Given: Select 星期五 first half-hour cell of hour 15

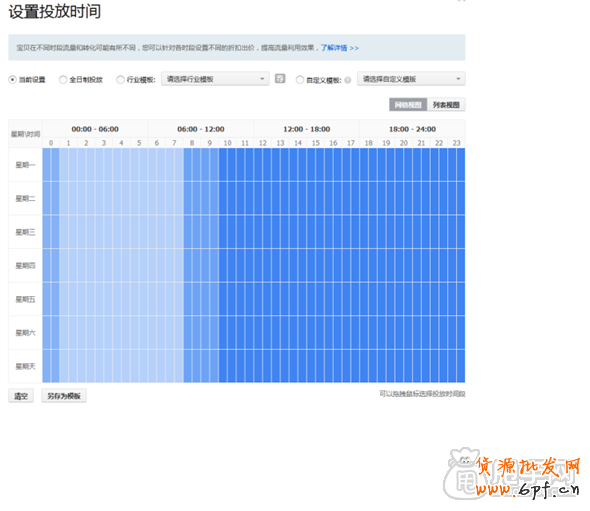Looking at the screenshot, I should [311, 299].
